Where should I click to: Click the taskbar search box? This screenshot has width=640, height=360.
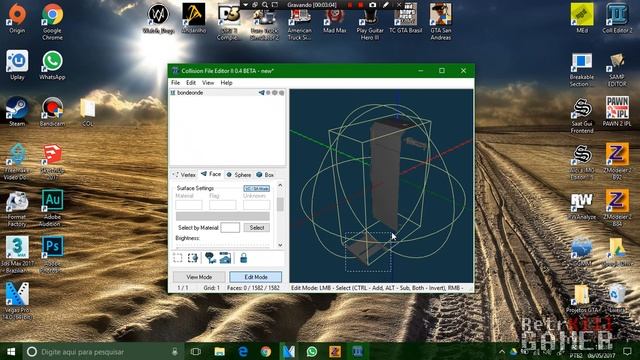pyautogui.click(x=103, y=351)
